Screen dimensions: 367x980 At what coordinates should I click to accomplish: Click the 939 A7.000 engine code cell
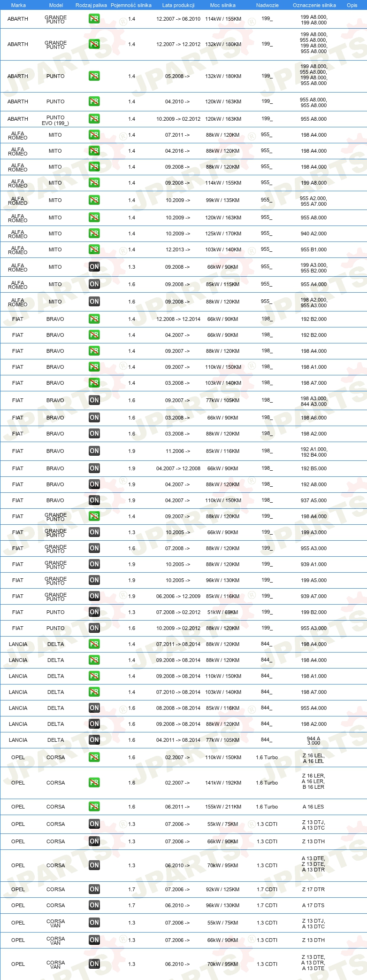click(x=314, y=596)
